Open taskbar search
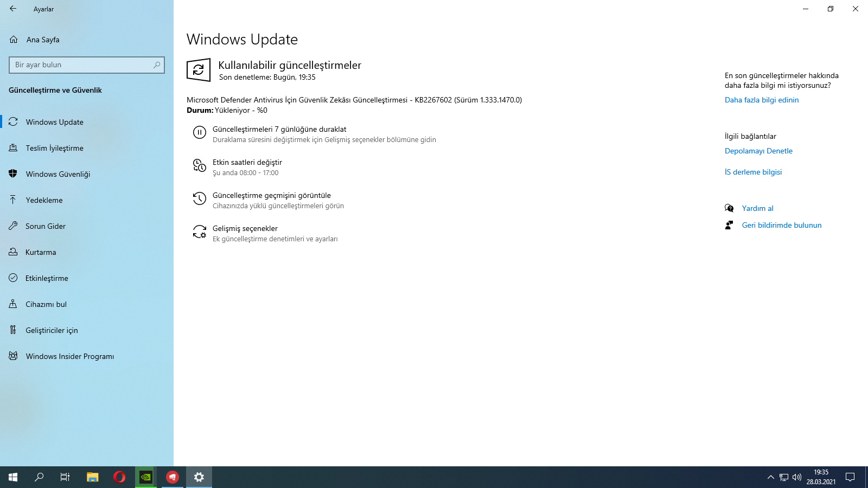 point(39,477)
